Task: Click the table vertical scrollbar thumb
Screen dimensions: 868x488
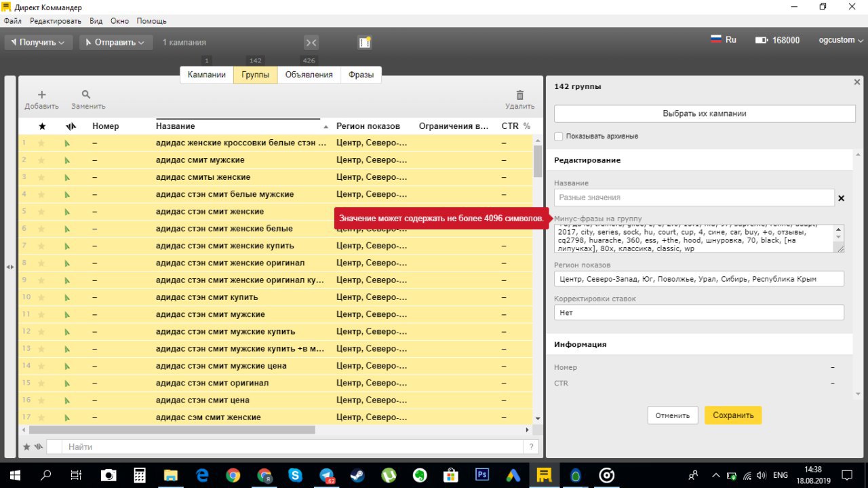Action: click(538, 161)
